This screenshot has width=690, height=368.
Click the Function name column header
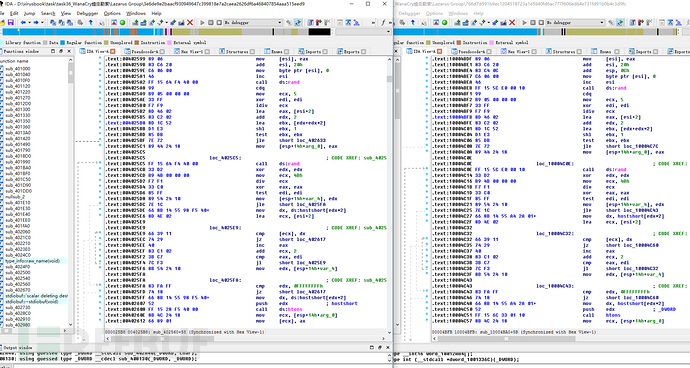34,61
